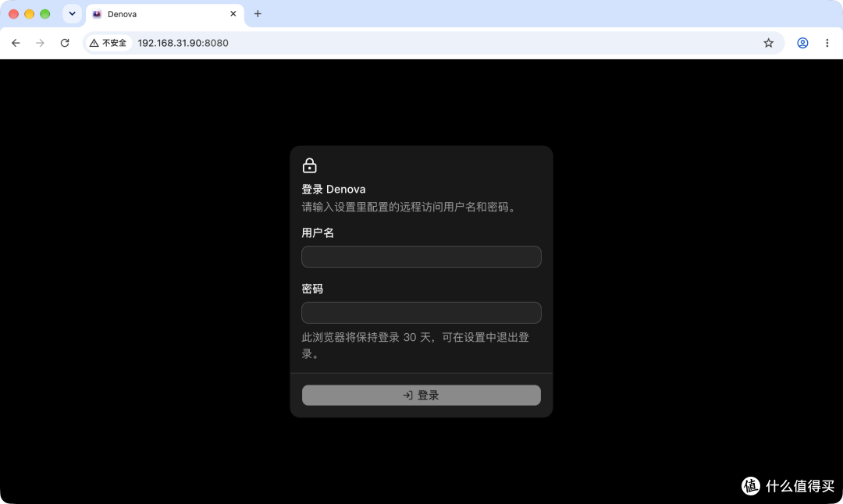Viewport: 843px width, 504px height.
Task: Go back to previous page
Action: point(16,43)
